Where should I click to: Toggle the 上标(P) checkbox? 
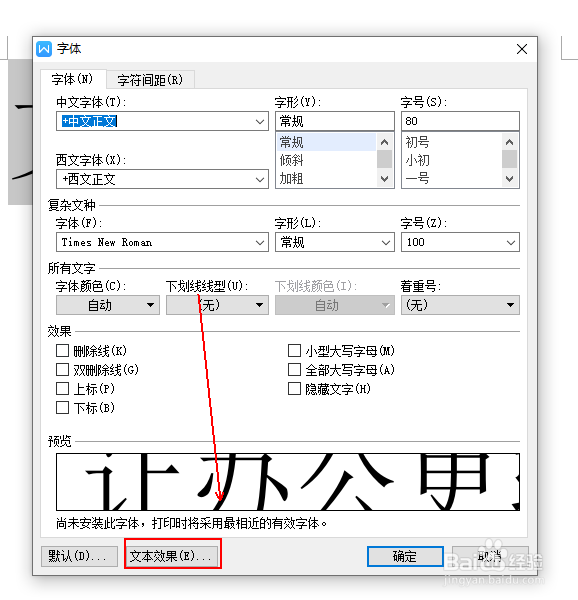tap(62, 389)
